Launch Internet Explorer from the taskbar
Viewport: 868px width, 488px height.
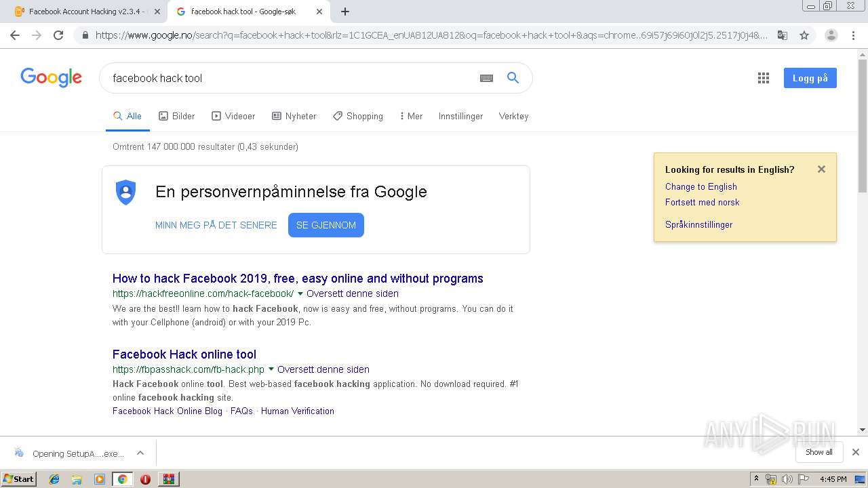tap(54, 479)
